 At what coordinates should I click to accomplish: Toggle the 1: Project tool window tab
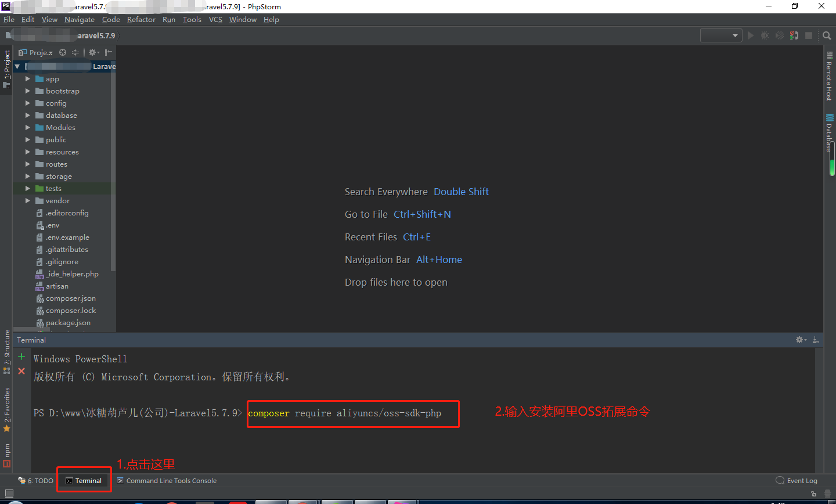6,69
